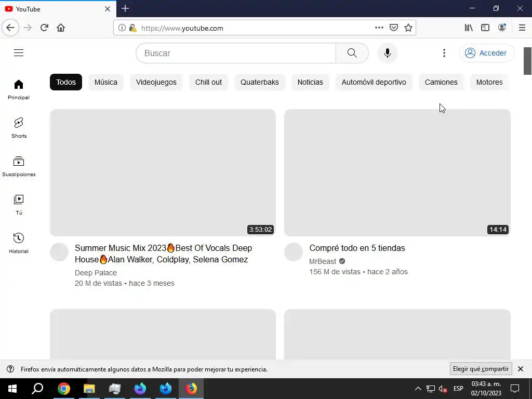The image size is (532, 399).
Task: Open the Deep Palace channel link
Action: pyautogui.click(x=96, y=273)
